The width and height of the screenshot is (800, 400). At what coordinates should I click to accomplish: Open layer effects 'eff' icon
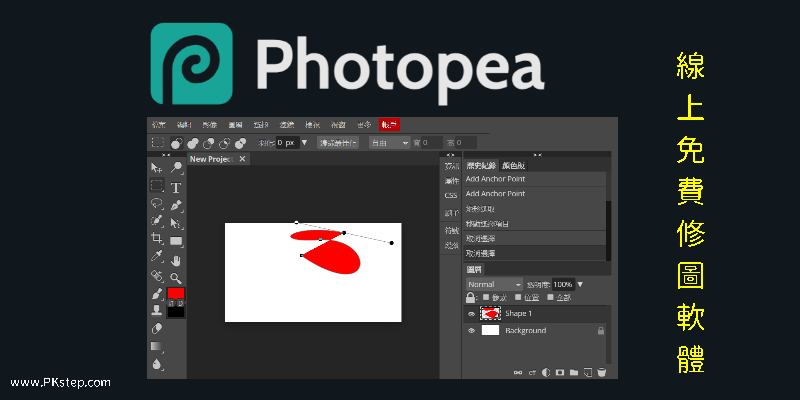[532, 373]
